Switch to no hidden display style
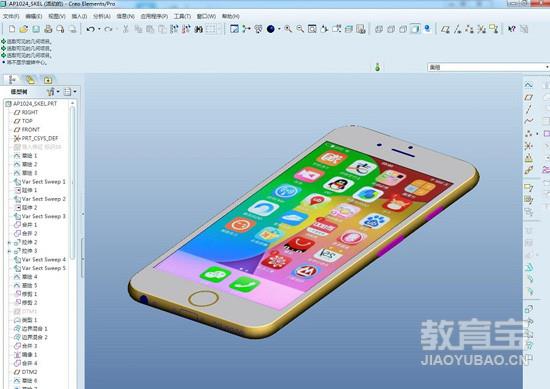The height and width of the screenshot is (389, 550). click(403, 29)
